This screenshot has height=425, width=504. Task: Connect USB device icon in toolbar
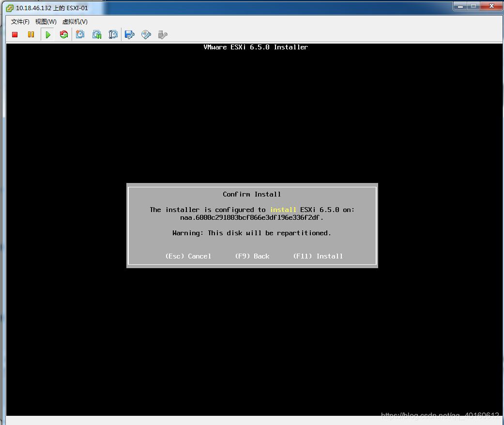click(163, 34)
